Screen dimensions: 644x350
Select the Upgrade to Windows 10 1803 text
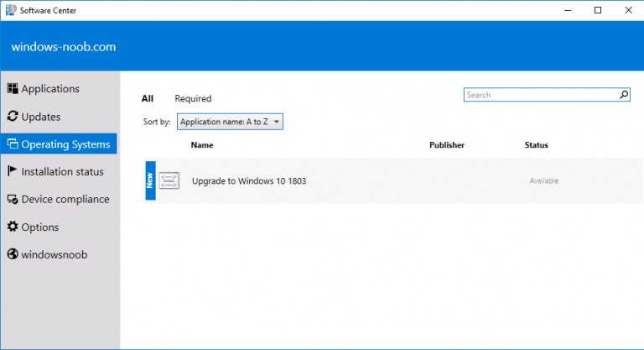pyautogui.click(x=249, y=181)
